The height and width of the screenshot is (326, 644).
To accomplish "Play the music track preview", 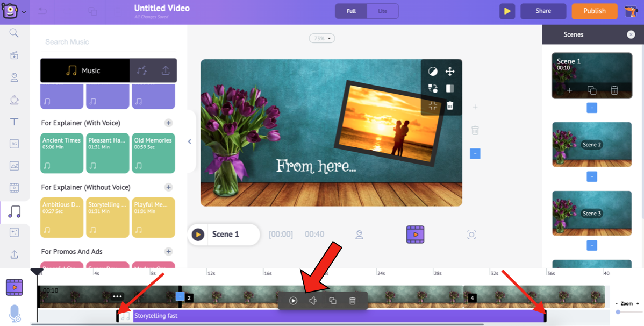I will point(293,301).
